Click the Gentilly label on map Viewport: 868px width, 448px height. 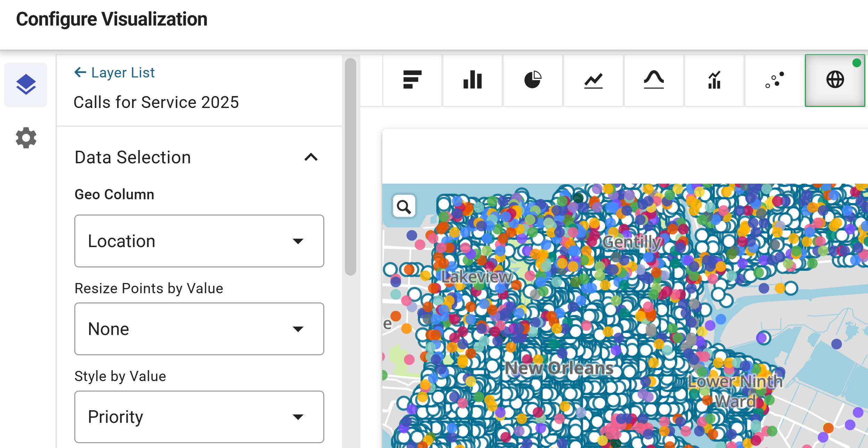coord(632,242)
